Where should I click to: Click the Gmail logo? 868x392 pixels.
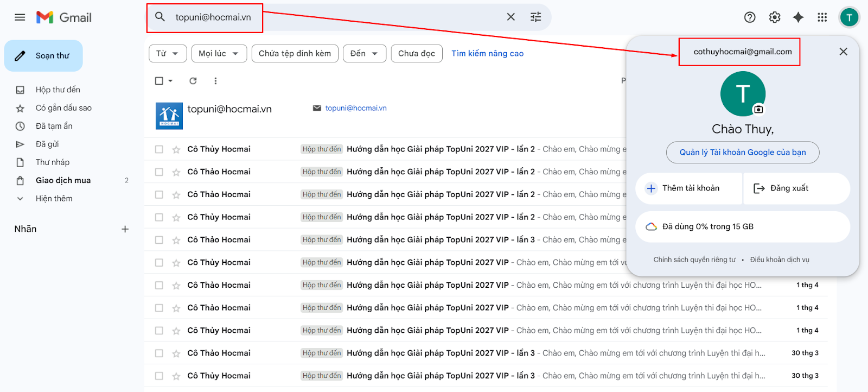click(64, 17)
